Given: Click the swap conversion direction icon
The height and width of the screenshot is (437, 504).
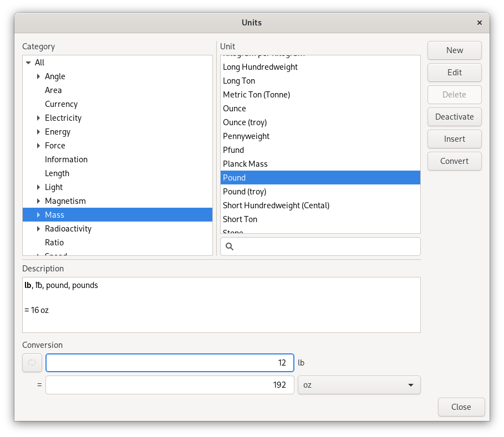Looking at the screenshot, I should 32,363.
